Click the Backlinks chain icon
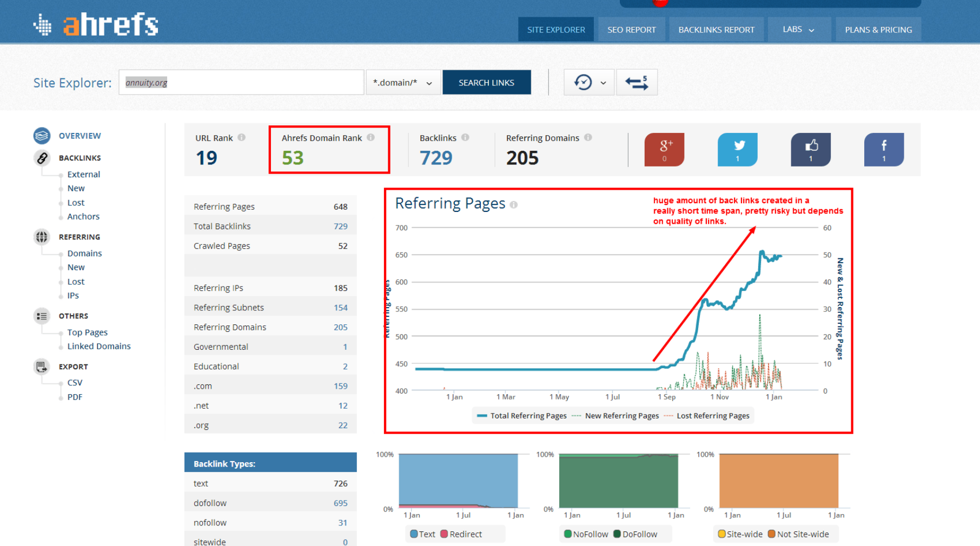 point(42,158)
